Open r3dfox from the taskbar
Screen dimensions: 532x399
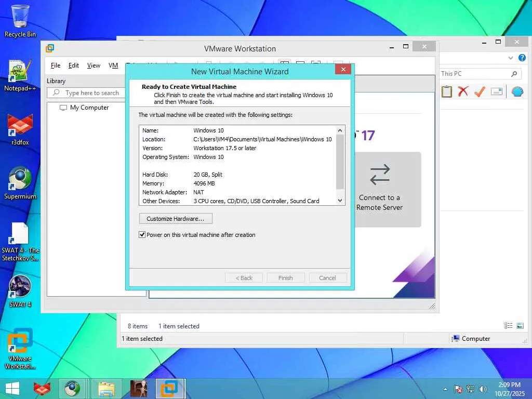click(42, 389)
